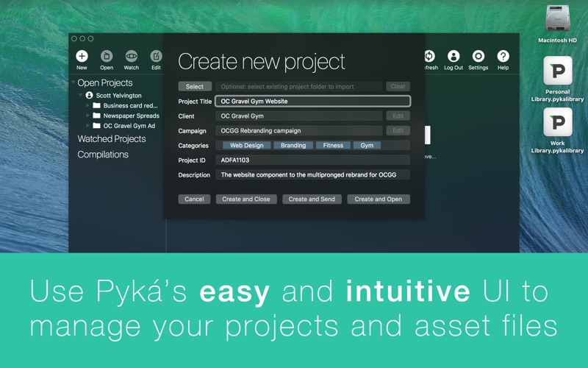Click the Watch eye icon in toolbar
588x368 pixels.
(x=132, y=57)
